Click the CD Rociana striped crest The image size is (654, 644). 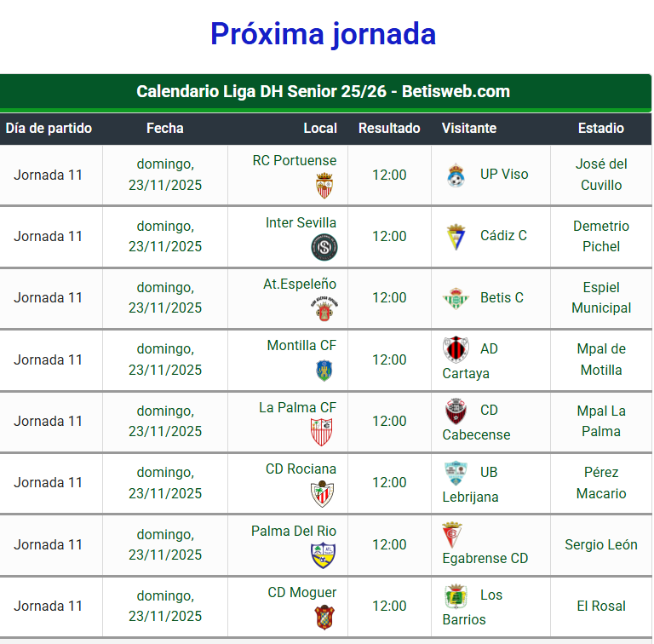coord(323,494)
